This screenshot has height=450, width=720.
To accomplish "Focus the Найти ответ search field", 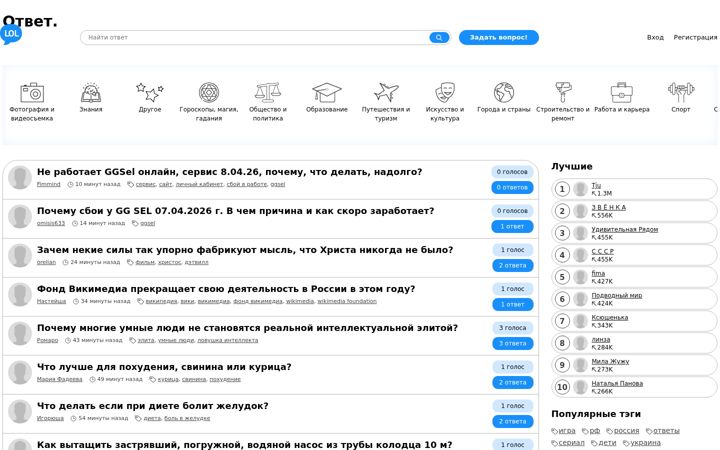I will pos(255,38).
